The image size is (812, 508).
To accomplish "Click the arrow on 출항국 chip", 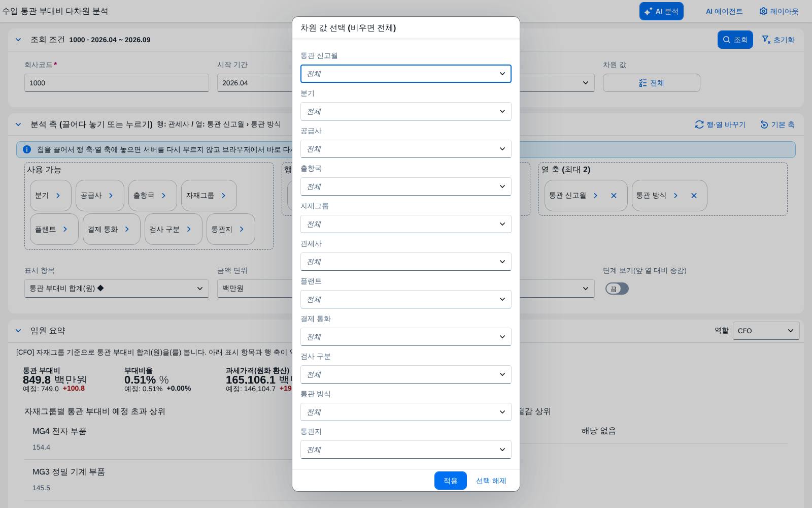I will click(163, 196).
